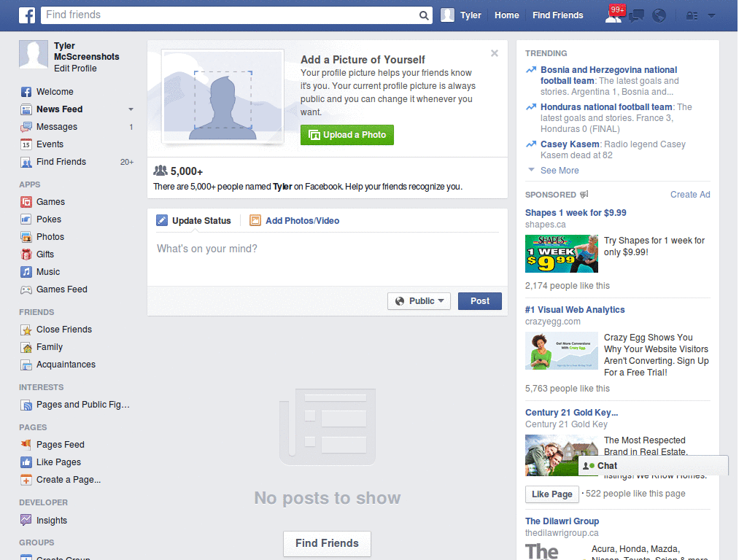Click the Events calendar icon

(26, 144)
